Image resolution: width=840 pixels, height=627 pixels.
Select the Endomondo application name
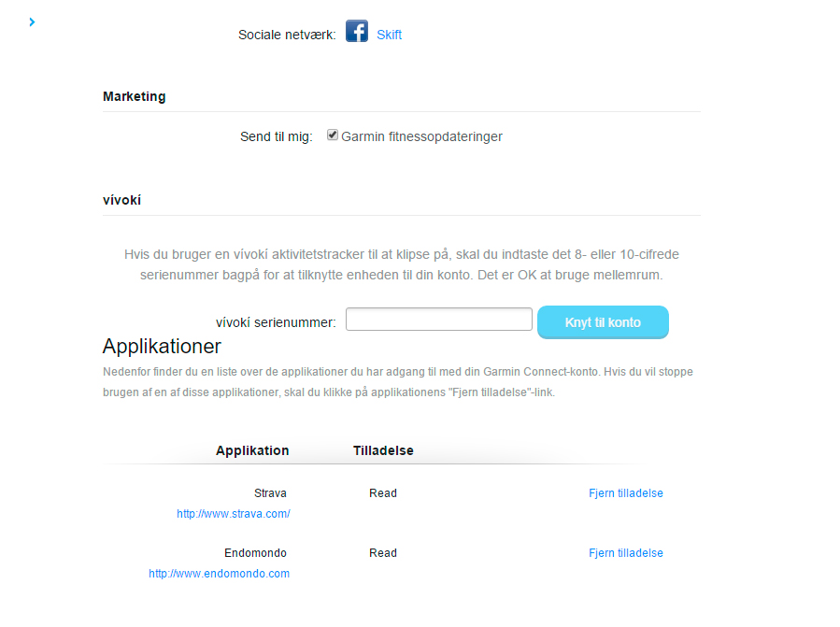coord(255,553)
